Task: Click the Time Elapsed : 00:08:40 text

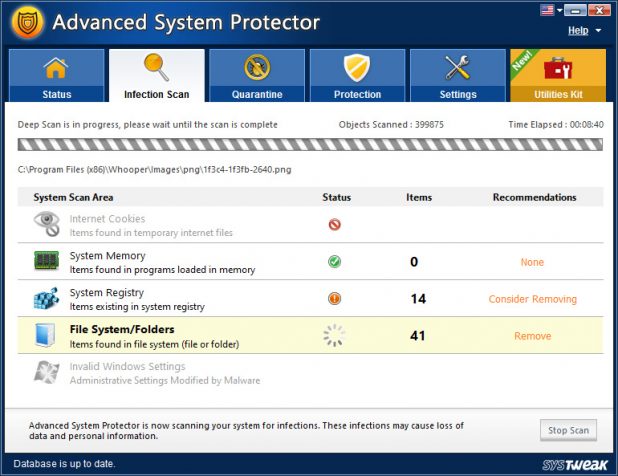Action: coord(556,125)
